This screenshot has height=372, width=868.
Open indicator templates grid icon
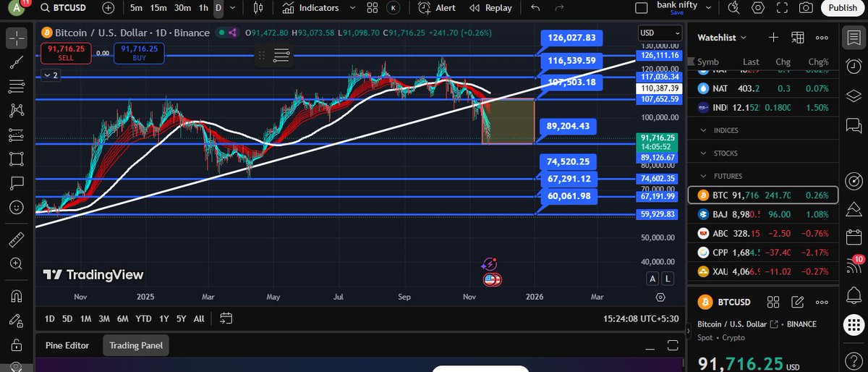tap(373, 8)
